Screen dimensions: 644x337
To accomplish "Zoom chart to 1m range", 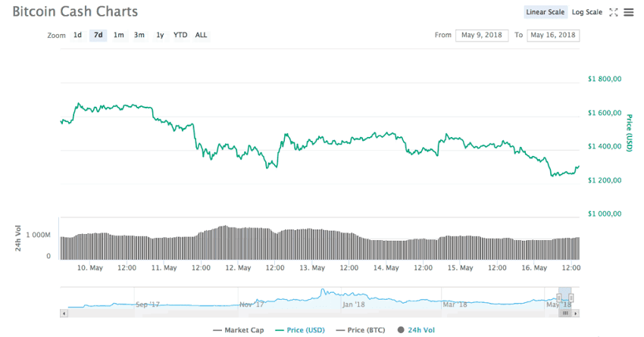I will pos(119,35).
